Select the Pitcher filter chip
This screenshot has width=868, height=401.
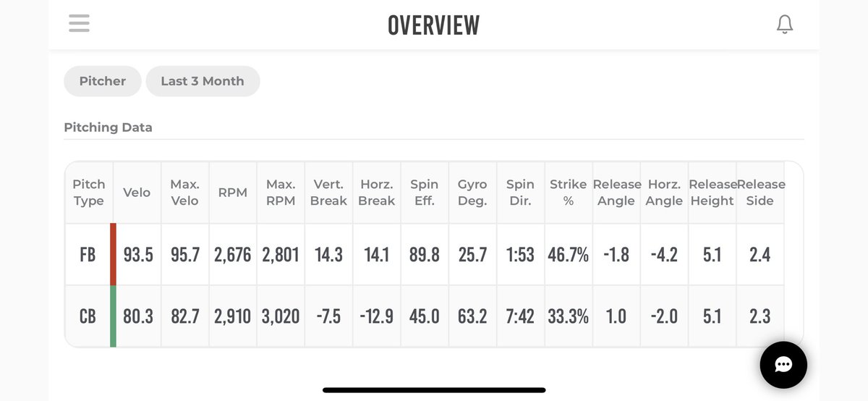point(103,81)
